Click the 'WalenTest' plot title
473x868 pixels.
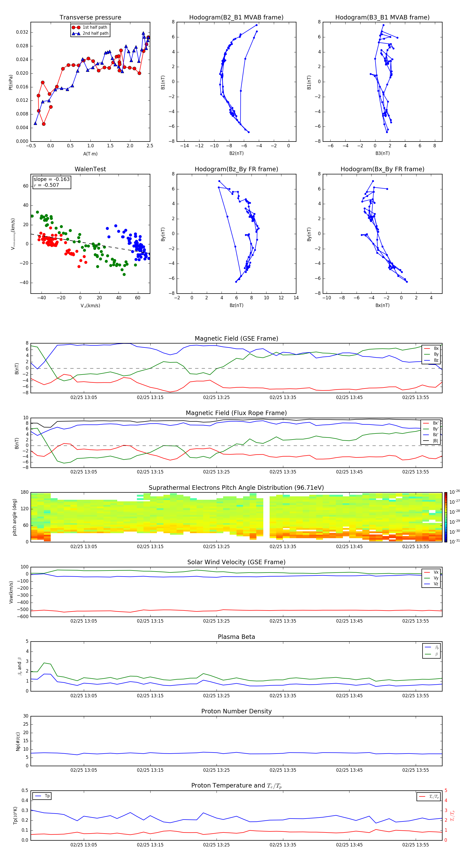coord(90,169)
